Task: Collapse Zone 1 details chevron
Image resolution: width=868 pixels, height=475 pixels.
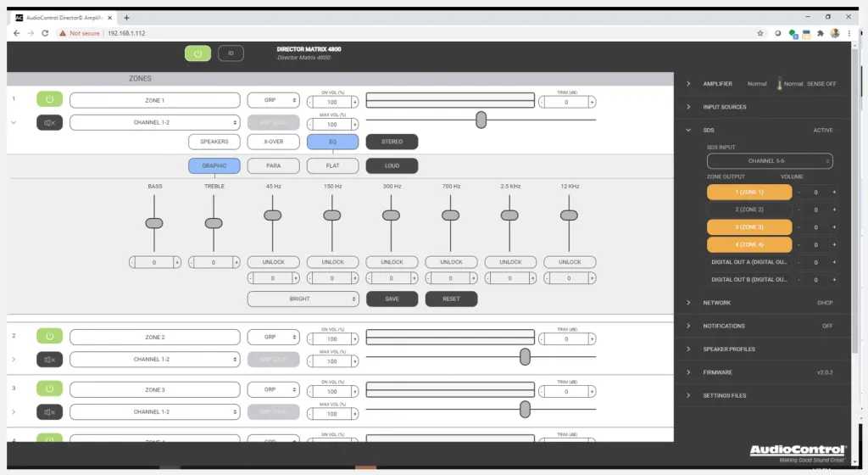Action: pos(14,122)
